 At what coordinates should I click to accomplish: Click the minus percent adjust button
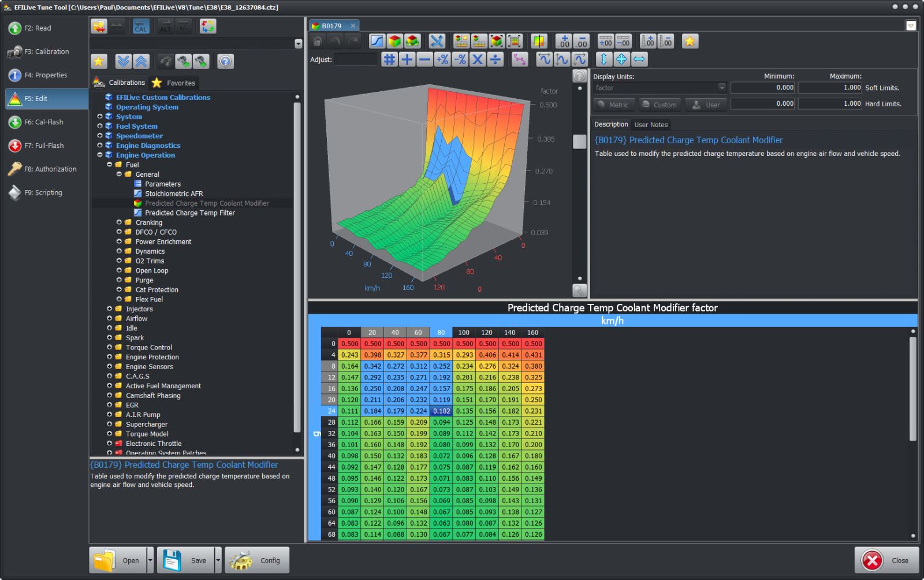tap(460, 59)
